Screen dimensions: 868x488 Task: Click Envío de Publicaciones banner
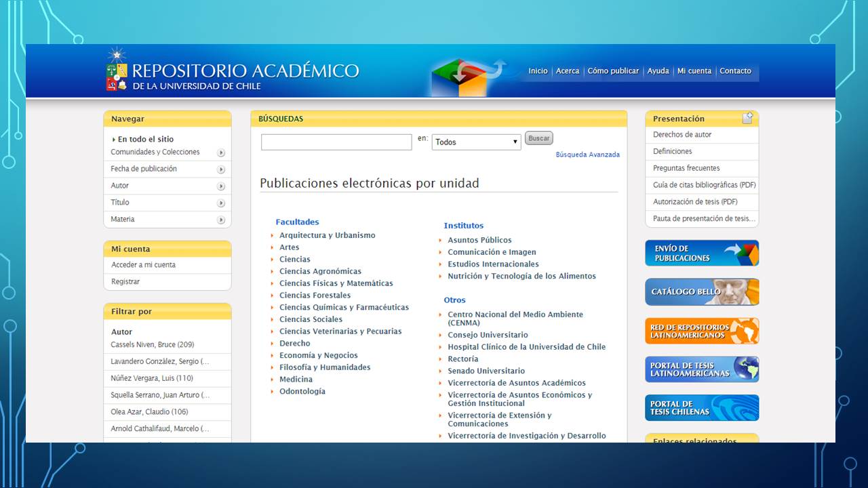coord(702,253)
